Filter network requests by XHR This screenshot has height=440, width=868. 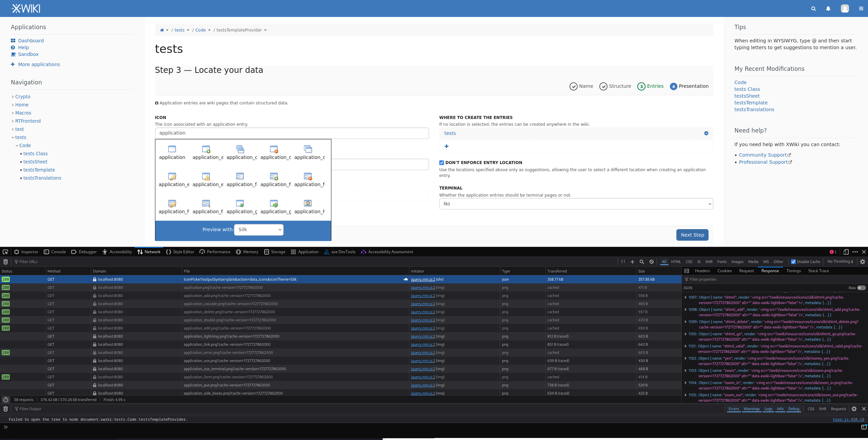click(709, 262)
